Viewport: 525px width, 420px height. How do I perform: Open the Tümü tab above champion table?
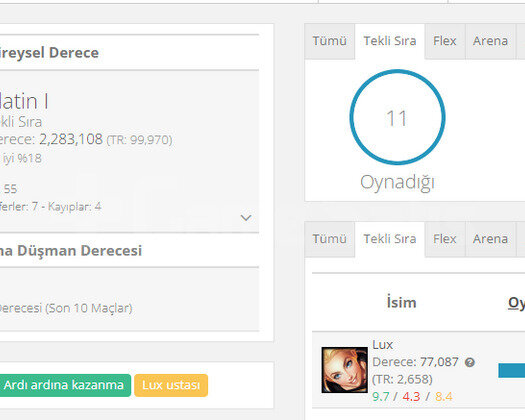329,239
